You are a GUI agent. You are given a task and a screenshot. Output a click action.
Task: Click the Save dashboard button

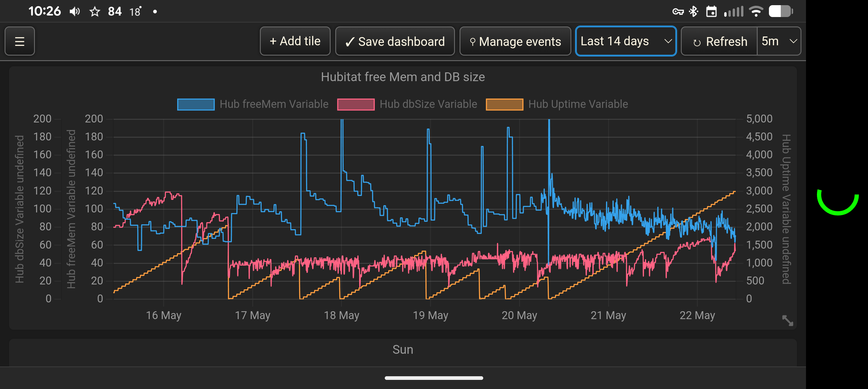394,41
